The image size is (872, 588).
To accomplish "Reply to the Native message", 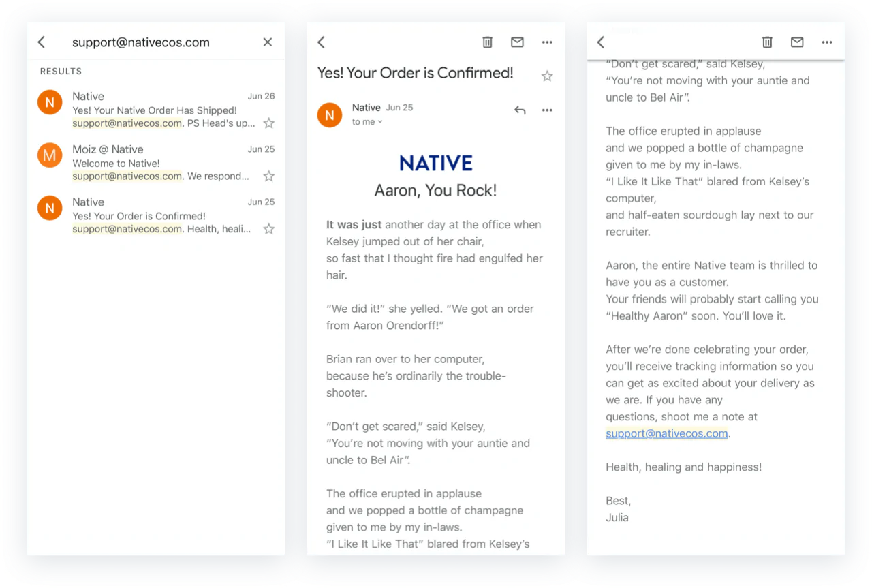I will coord(520,110).
